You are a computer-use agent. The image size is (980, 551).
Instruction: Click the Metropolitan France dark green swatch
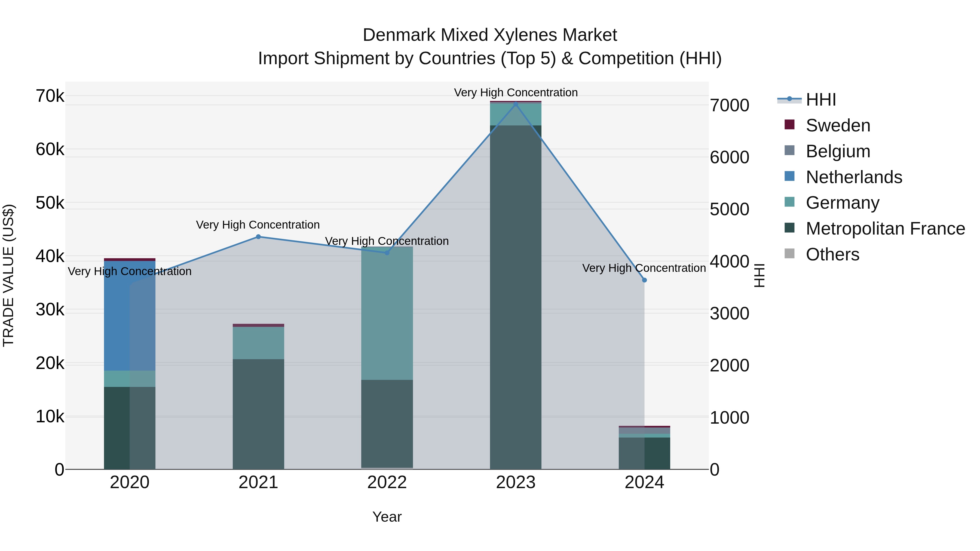pyautogui.click(x=789, y=228)
